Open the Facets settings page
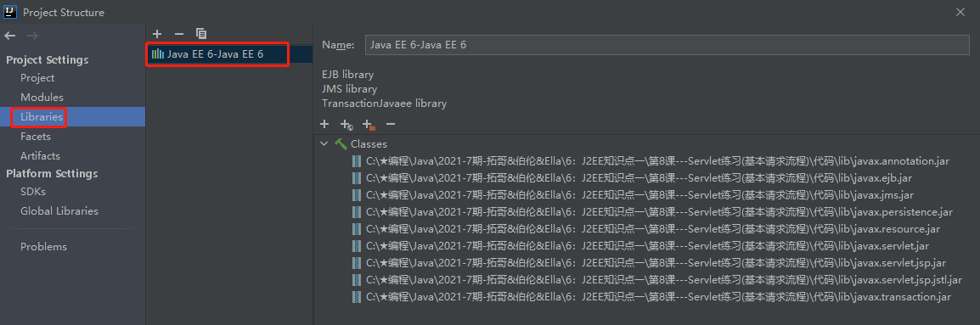This screenshot has width=980, height=325. click(36, 137)
